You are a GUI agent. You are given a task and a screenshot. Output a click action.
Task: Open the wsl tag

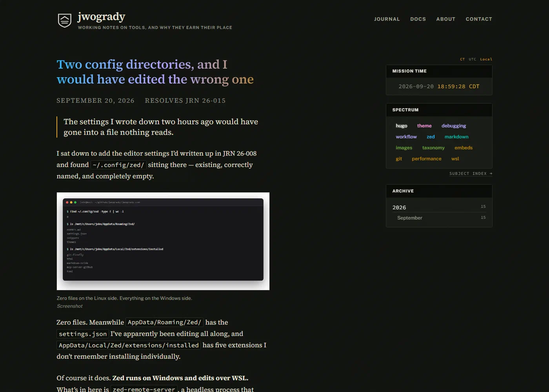(x=455, y=159)
